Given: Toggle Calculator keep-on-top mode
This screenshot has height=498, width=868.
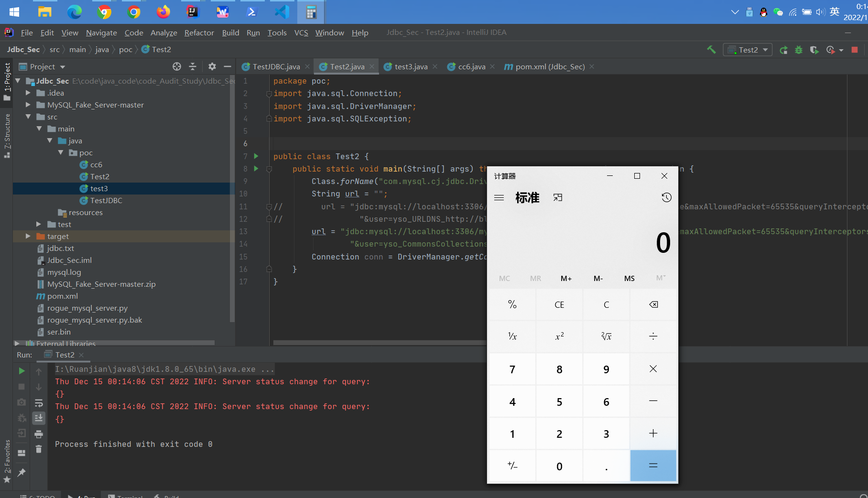Looking at the screenshot, I should [558, 197].
